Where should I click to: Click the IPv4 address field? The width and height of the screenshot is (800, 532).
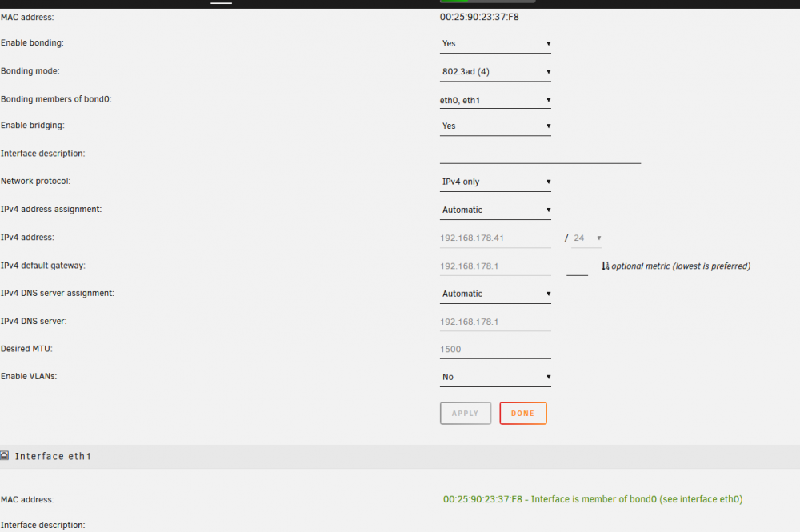[x=495, y=238]
